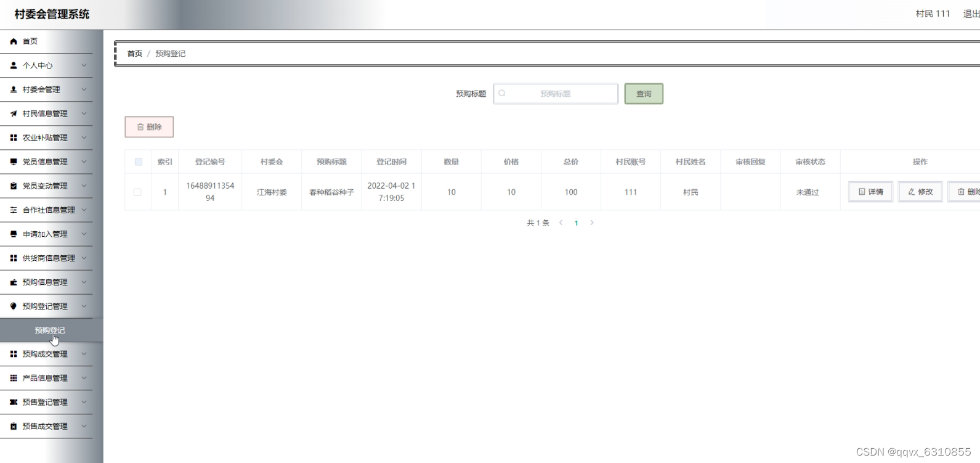This screenshot has height=463, width=980.
Task: Click the home icon beside 首页
Action: point(14,41)
